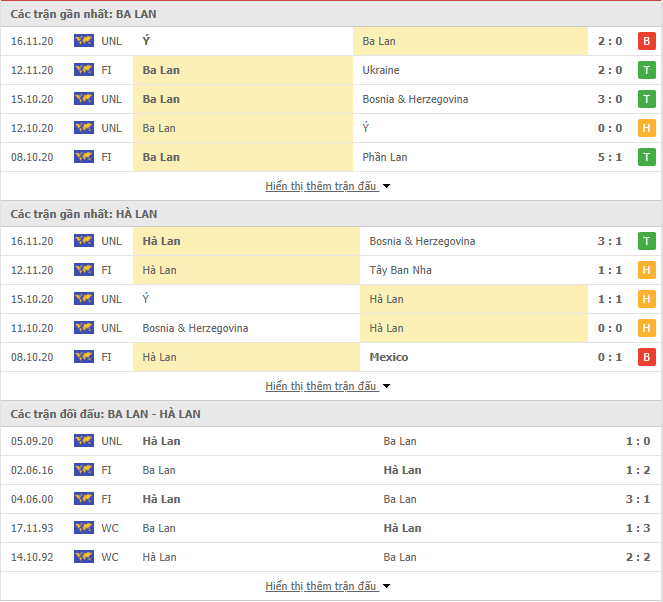Expand more head-to-head matches arrow at bottom
Viewport: 663px width, 602px height.
pyautogui.click(x=386, y=586)
